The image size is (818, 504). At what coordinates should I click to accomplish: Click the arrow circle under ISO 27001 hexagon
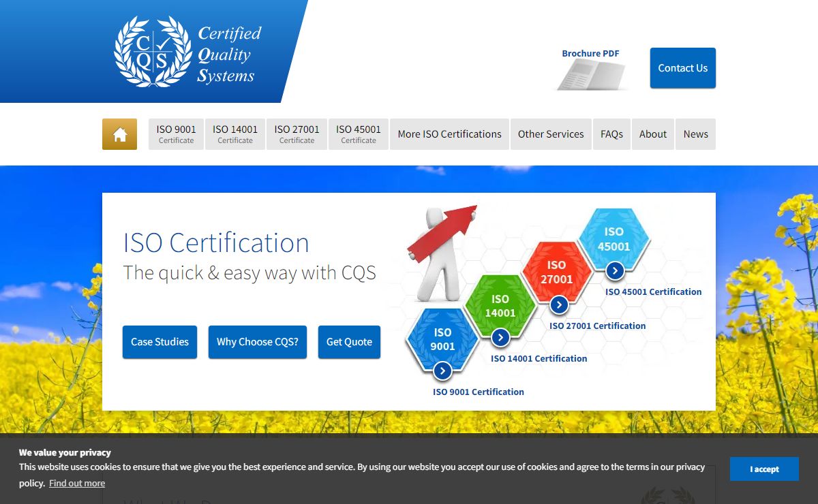(559, 304)
